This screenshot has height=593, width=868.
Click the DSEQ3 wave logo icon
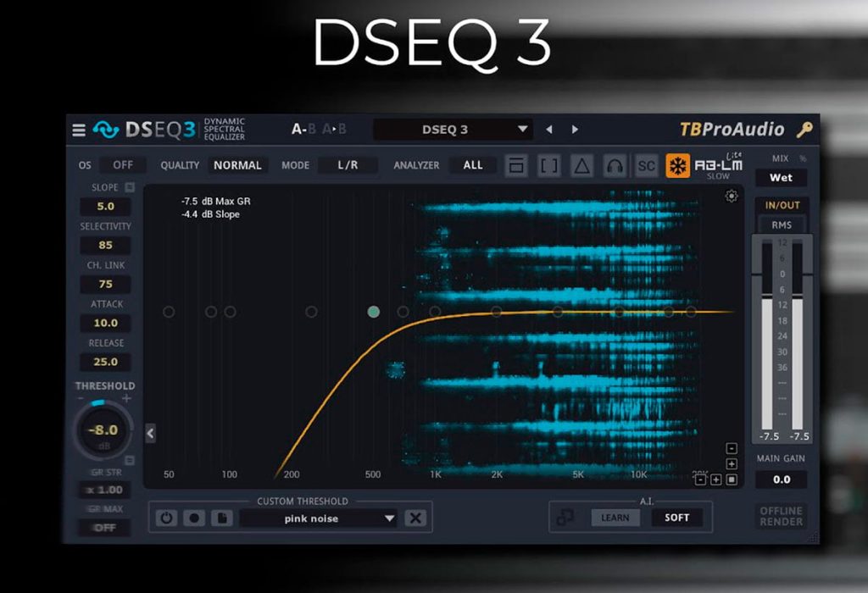pyautogui.click(x=105, y=130)
